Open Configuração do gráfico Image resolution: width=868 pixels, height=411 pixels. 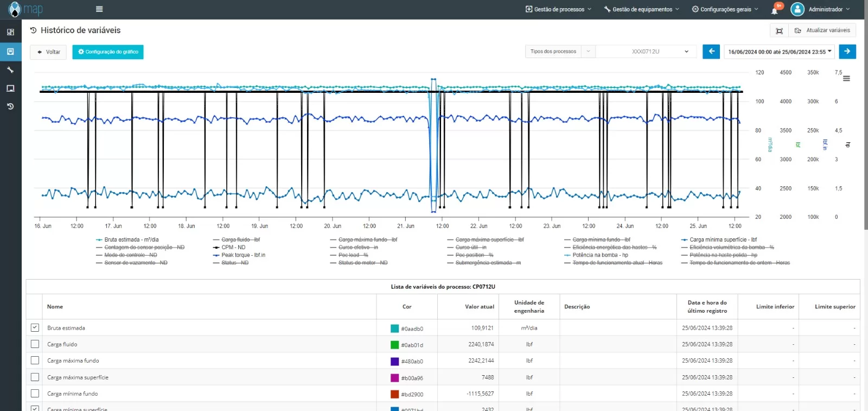pos(108,52)
